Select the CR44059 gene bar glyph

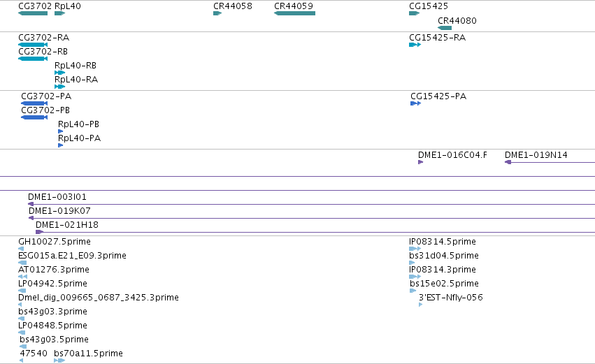(x=294, y=13)
